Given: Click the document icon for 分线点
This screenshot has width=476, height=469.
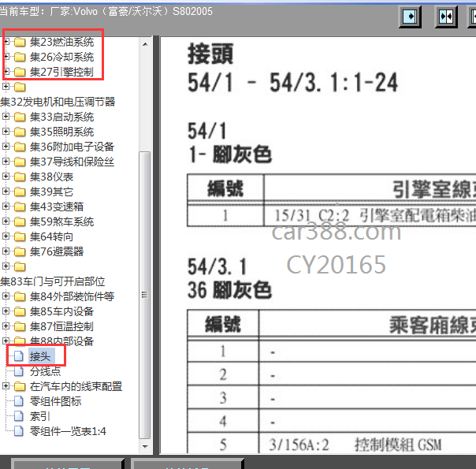Looking at the screenshot, I should 18,371.
